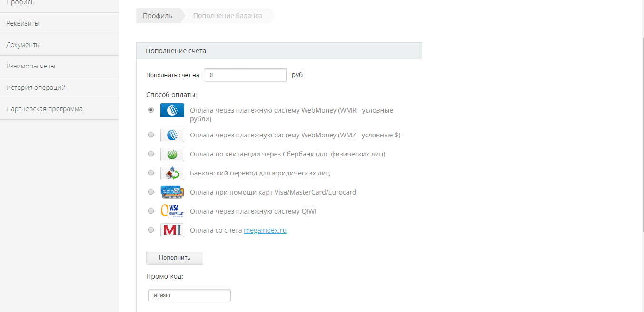Select bank transfer for legal entities radio
644x312 pixels.
tap(151, 173)
